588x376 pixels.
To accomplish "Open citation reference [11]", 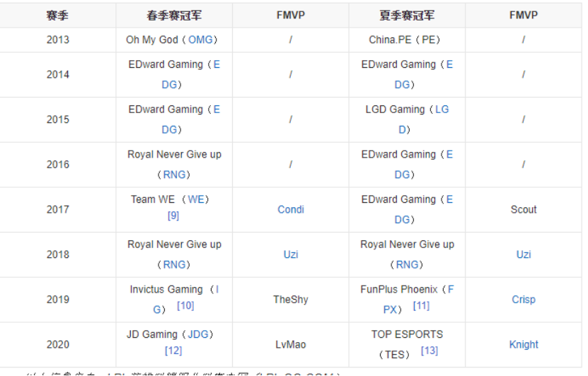I will [x=421, y=305].
